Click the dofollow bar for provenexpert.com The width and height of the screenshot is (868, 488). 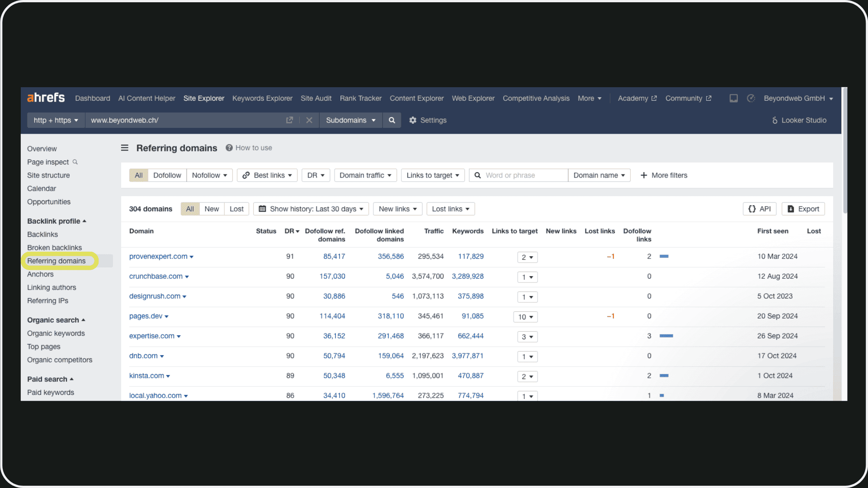pyautogui.click(x=664, y=256)
